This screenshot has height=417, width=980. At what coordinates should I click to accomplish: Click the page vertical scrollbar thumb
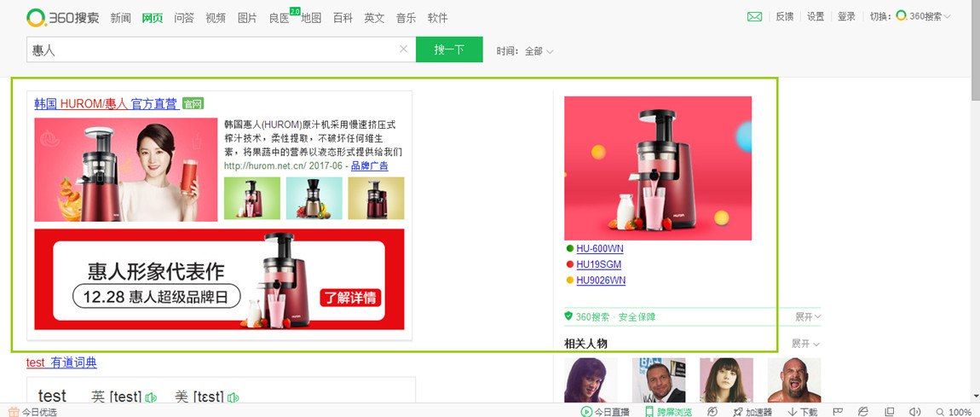click(x=975, y=50)
